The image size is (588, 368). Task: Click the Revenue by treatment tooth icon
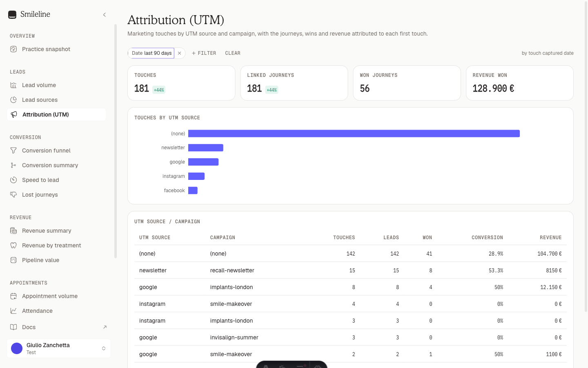13,245
